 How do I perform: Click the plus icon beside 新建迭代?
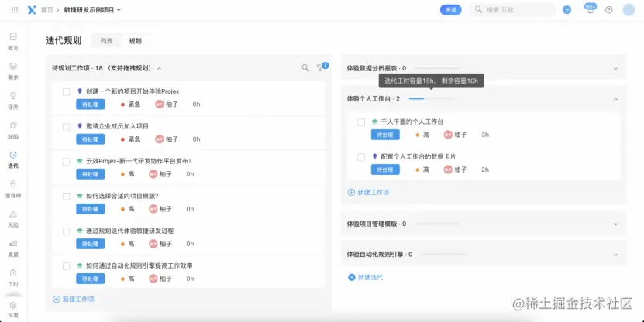coord(352,277)
